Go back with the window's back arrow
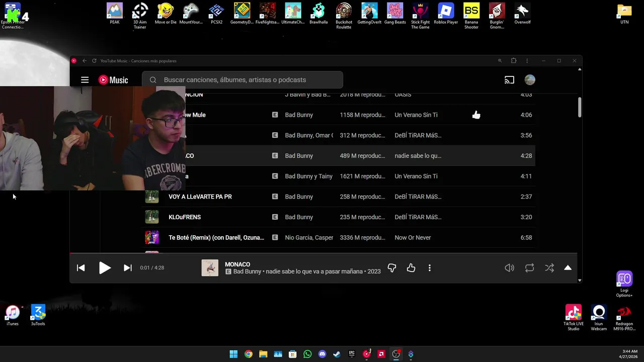Screen dimensions: 644x362 click(x=85, y=61)
